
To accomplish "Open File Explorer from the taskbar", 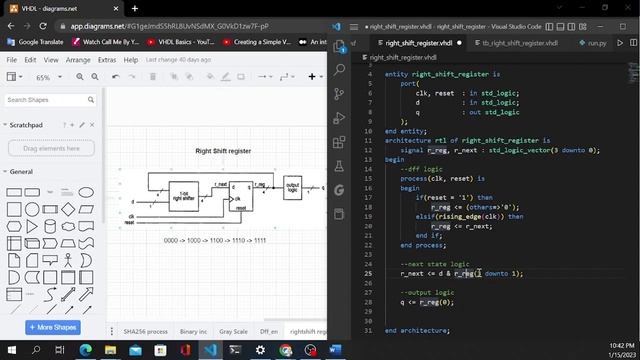I will pyautogui.click(x=110, y=350).
